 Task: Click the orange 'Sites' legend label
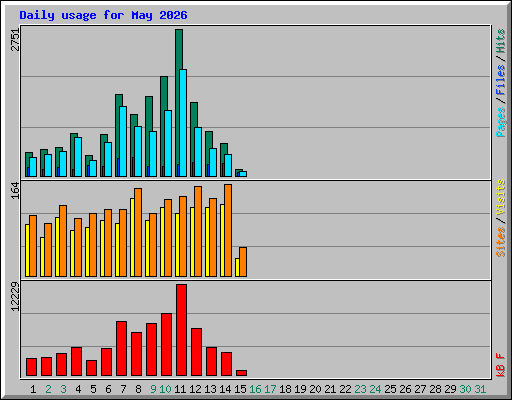[501, 242]
